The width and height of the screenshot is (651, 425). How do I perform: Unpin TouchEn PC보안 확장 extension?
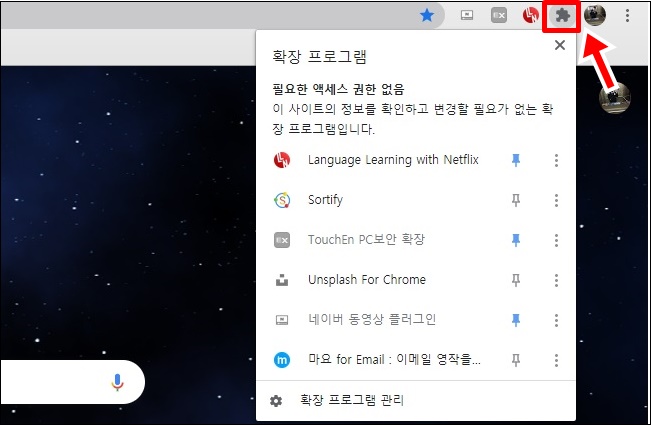(x=516, y=240)
